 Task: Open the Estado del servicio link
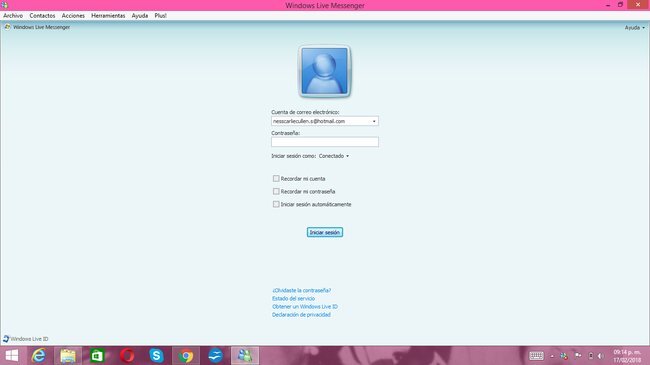coord(293,299)
